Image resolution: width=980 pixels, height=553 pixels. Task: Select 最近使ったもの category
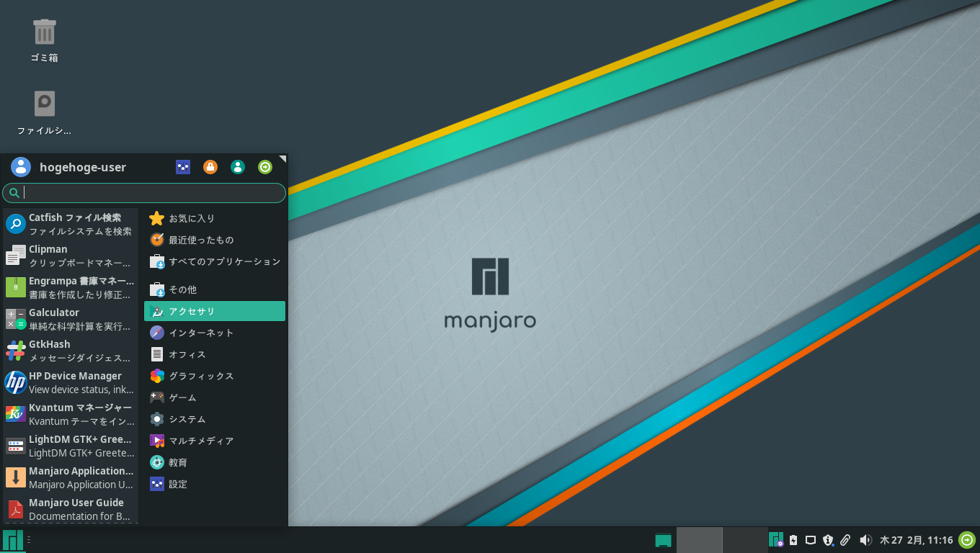click(215, 240)
